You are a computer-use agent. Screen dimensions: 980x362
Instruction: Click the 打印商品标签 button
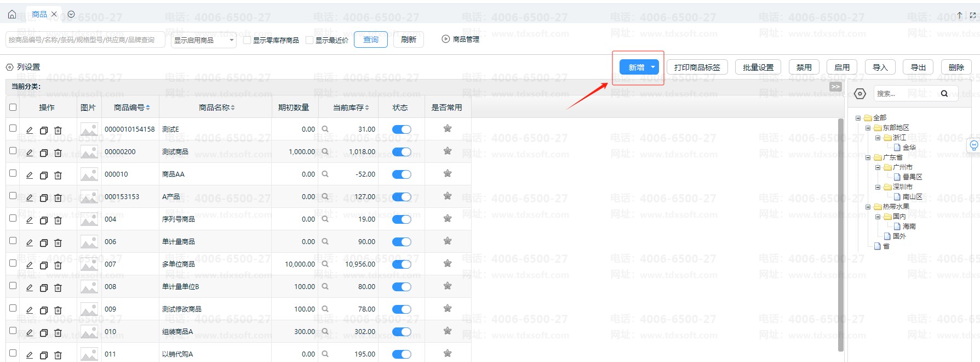[x=697, y=67]
